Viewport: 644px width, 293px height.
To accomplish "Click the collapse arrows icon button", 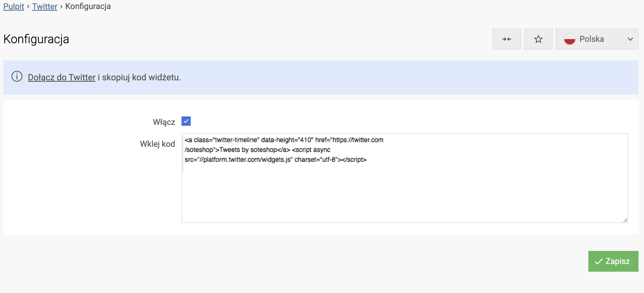I will [x=506, y=39].
